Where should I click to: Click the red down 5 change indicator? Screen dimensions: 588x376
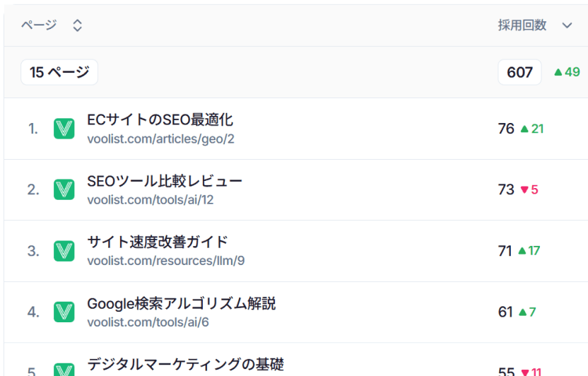(529, 189)
